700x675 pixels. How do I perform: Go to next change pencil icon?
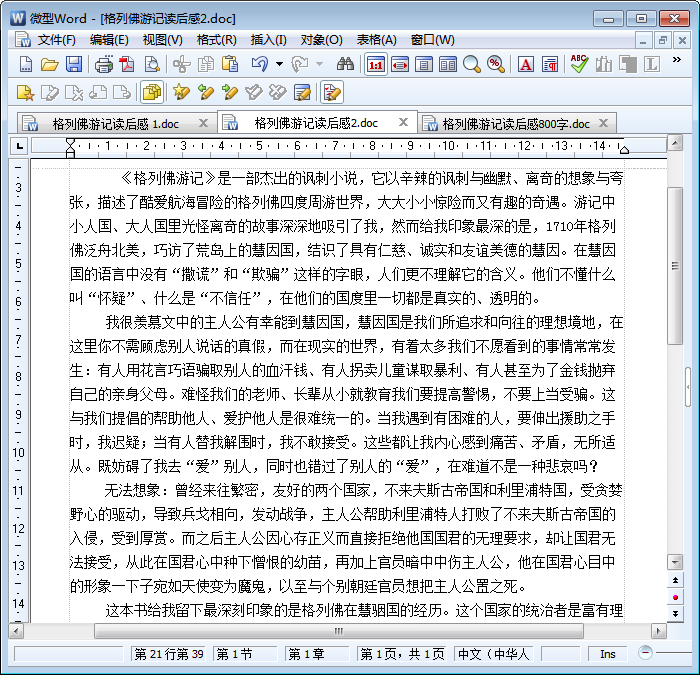click(230, 92)
